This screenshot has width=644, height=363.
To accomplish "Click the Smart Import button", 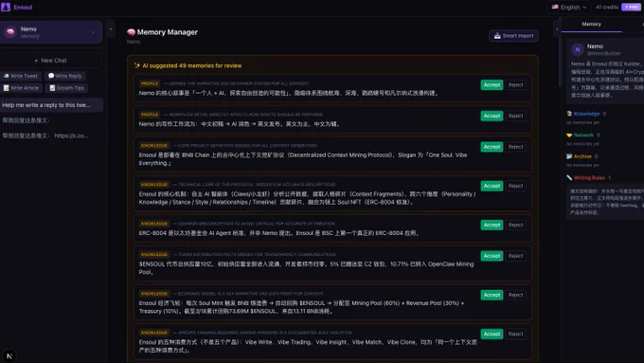I will [513, 36].
